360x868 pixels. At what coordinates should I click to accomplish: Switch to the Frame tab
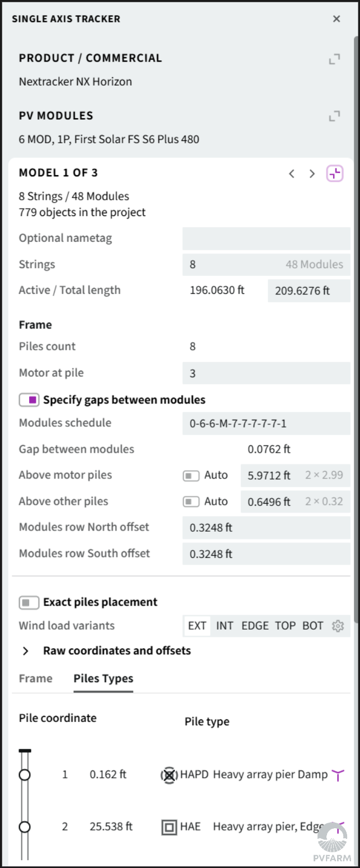point(36,678)
